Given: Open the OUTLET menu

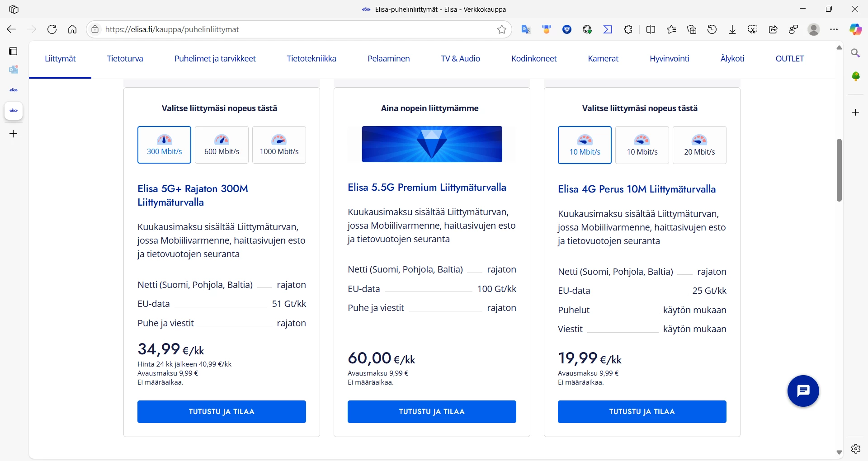Looking at the screenshot, I should [x=790, y=59].
